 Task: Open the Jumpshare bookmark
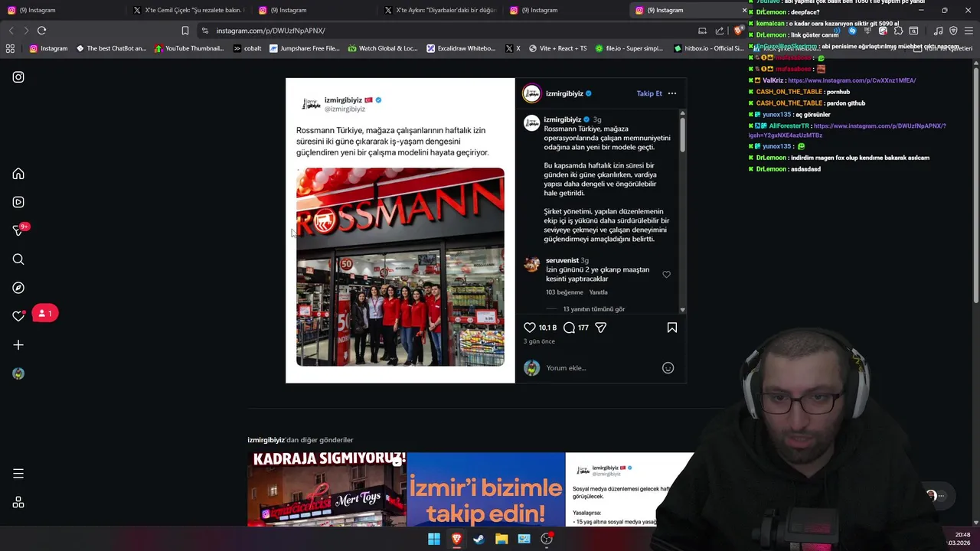click(x=305, y=48)
